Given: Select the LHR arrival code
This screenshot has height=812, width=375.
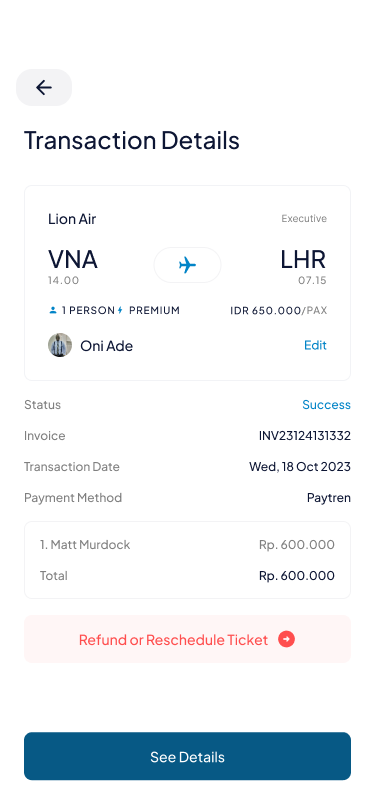Looking at the screenshot, I should (304, 259).
